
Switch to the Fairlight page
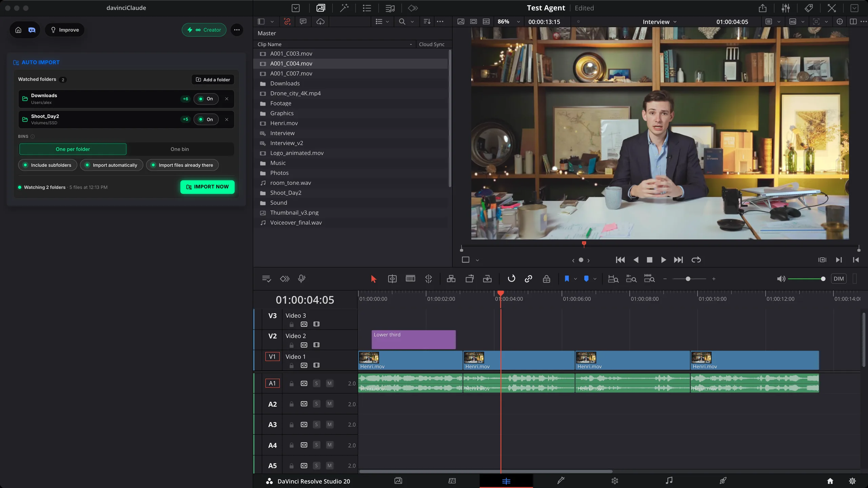point(669,481)
